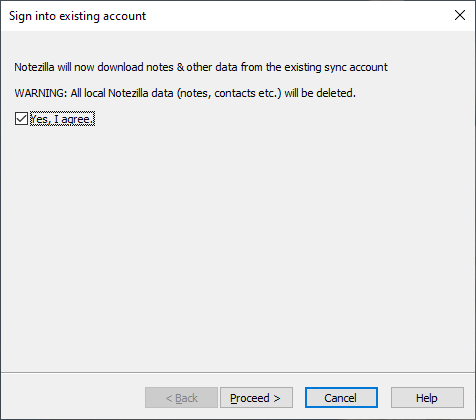The height and width of the screenshot is (420, 476).
Task: Click the word 'WARNING:' in the message
Action: click(41, 93)
